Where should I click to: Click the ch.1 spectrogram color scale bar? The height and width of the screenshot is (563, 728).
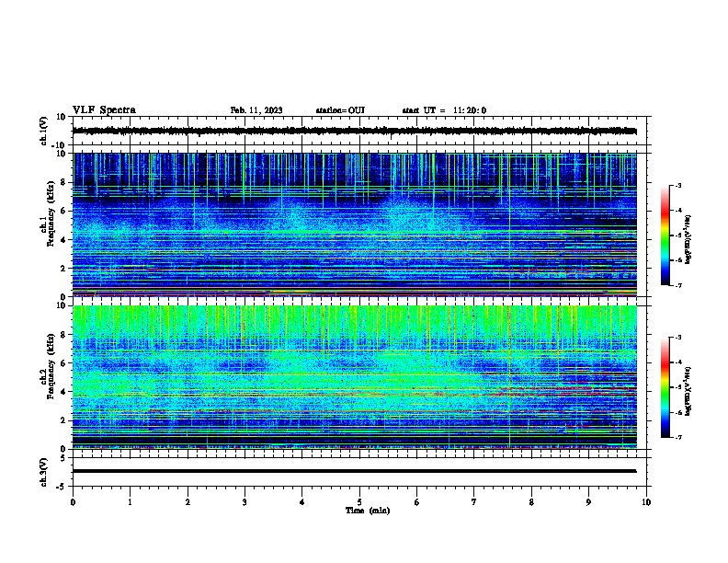pos(665,236)
